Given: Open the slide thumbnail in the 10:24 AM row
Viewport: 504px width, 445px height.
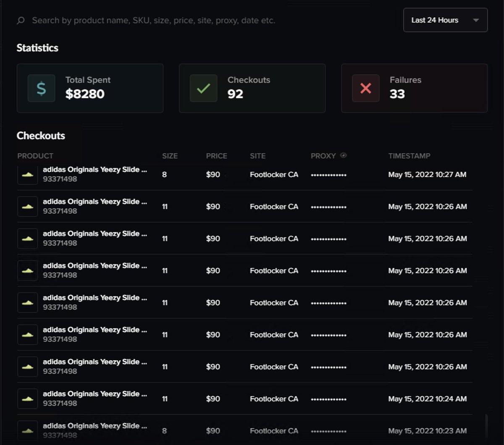Looking at the screenshot, I should tap(28, 399).
